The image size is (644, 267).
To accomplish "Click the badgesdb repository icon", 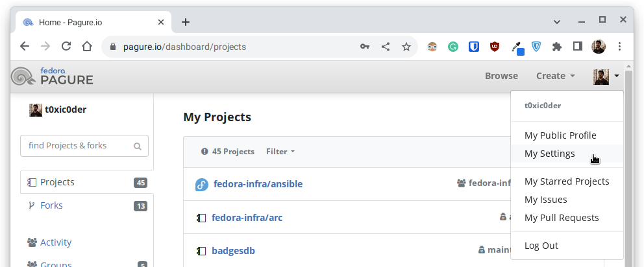I will (201, 251).
